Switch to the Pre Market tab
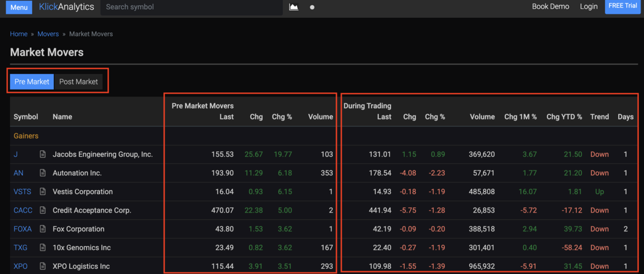The height and width of the screenshot is (274, 644). [32, 82]
